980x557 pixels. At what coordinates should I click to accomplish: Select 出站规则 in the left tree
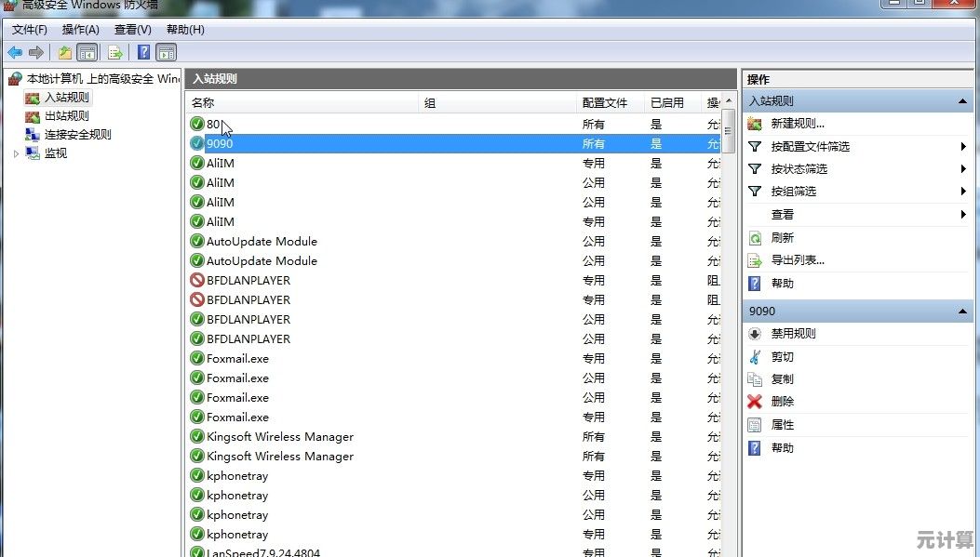click(66, 116)
